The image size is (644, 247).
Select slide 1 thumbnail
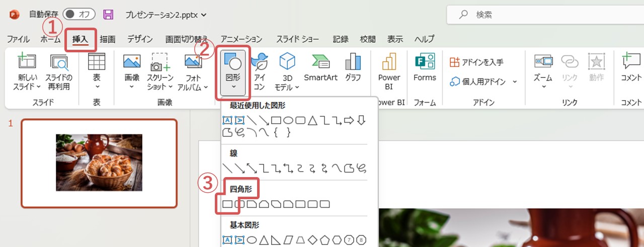(x=99, y=163)
